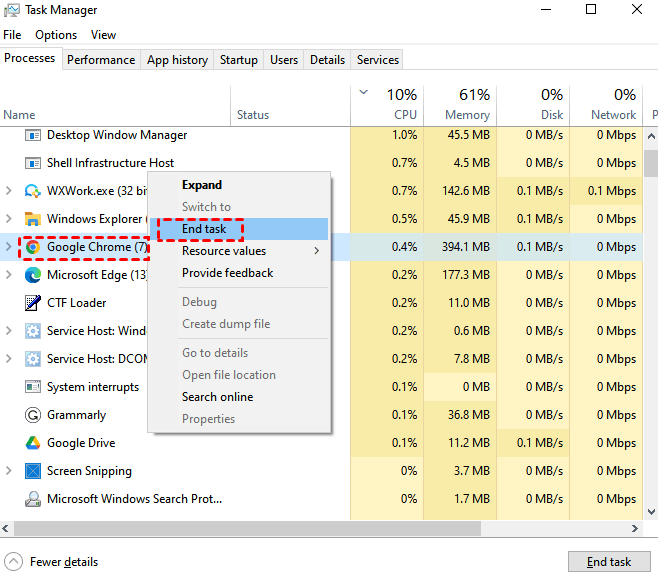The width and height of the screenshot is (658, 574).
Task: Click the Google Chrome process icon
Action: point(32,247)
